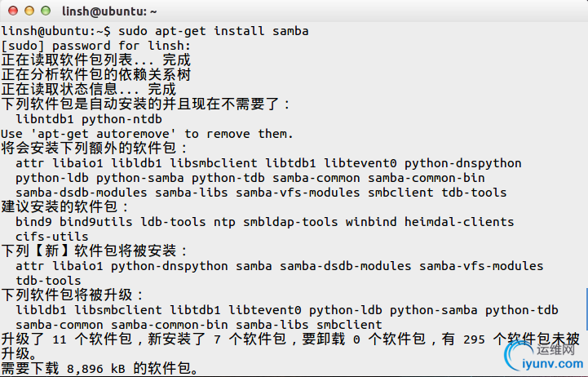Click the word 'python-ntdb'
Screen dimensions: 588x377
pyautogui.click(x=122, y=119)
